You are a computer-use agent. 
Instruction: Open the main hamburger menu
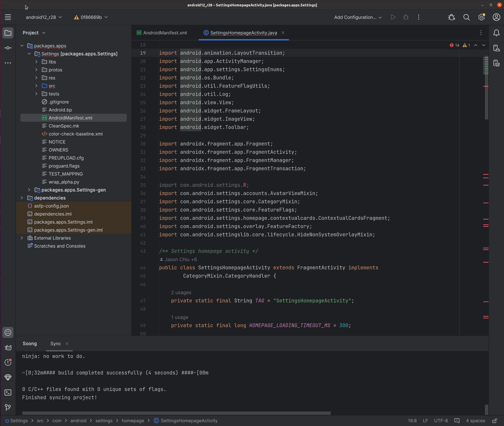pyautogui.click(x=8, y=17)
